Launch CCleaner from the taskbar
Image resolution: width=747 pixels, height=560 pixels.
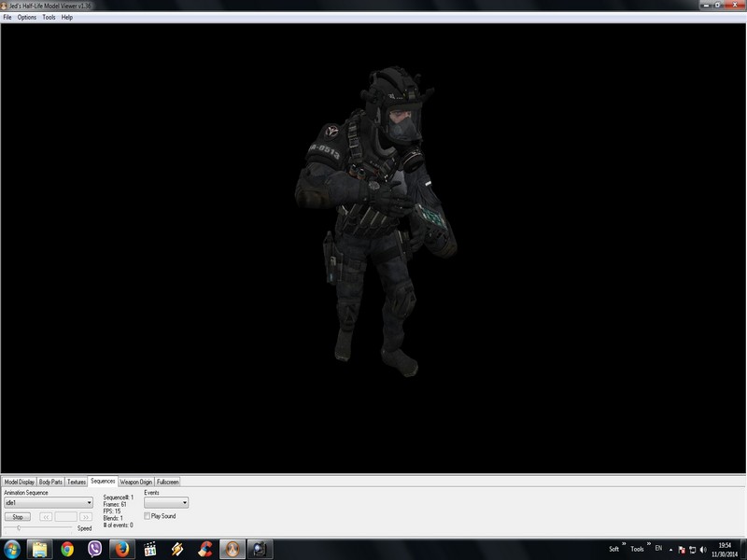(205, 550)
